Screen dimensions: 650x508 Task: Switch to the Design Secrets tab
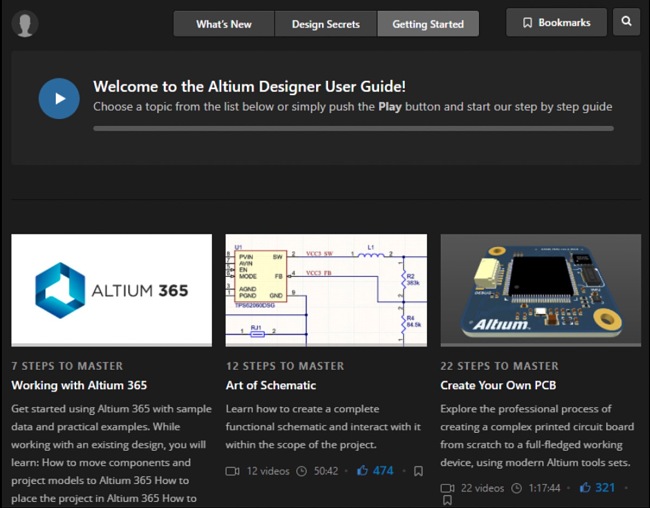coord(326,24)
